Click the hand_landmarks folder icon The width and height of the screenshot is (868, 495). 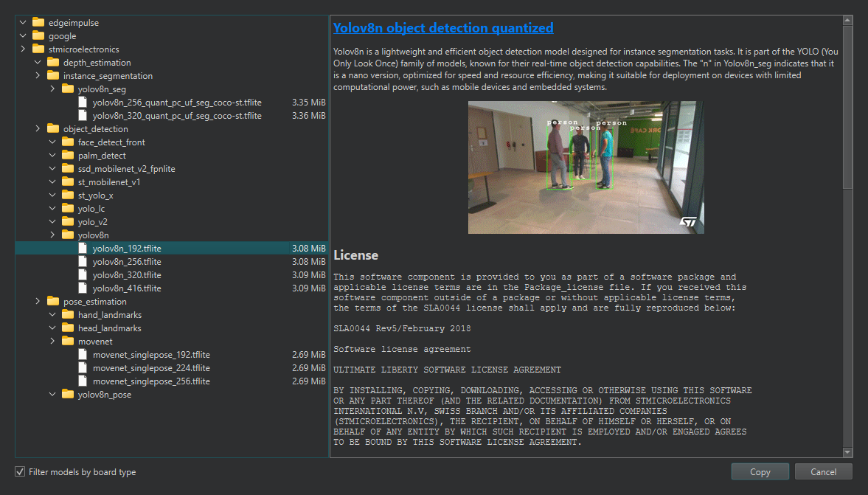tap(68, 315)
